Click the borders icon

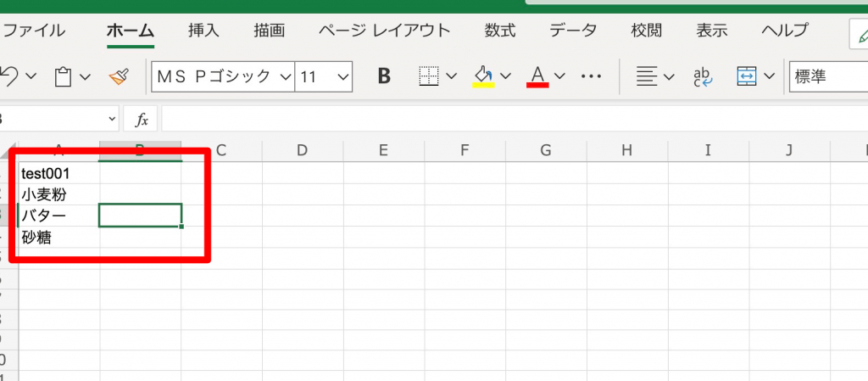(x=429, y=76)
